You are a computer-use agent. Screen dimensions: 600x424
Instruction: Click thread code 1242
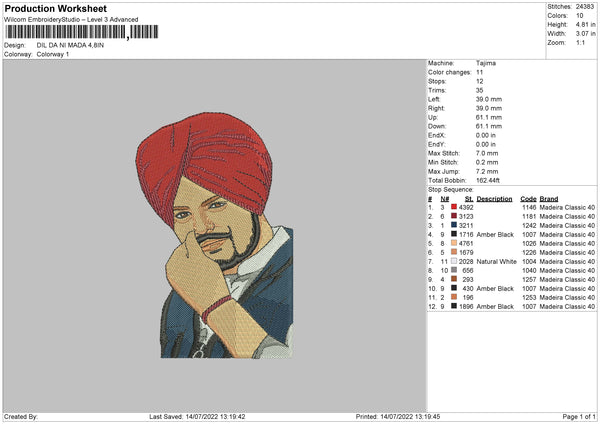click(529, 225)
